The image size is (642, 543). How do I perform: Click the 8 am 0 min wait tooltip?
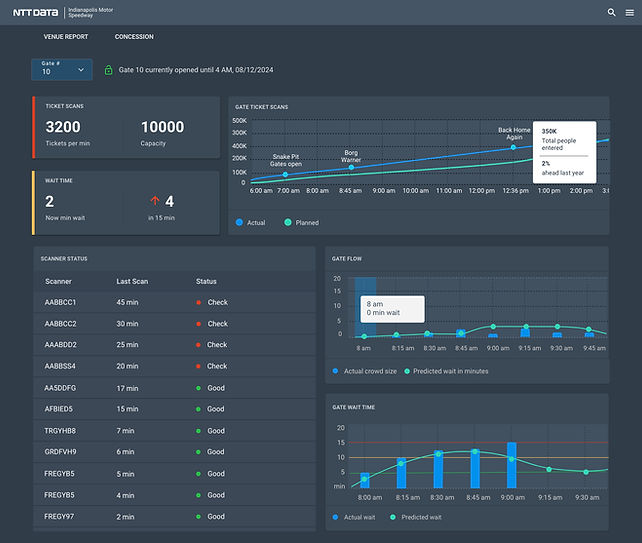click(x=392, y=309)
